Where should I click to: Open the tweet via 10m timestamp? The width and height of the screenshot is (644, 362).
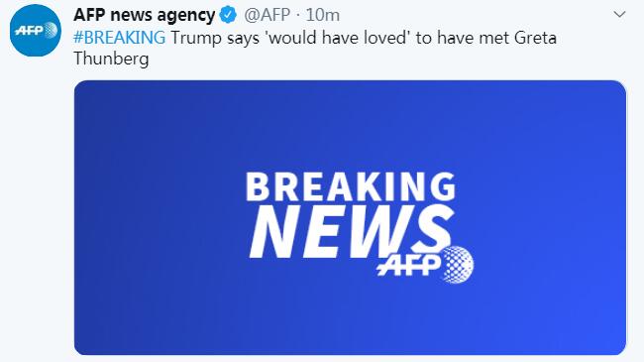pyautogui.click(x=323, y=15)
